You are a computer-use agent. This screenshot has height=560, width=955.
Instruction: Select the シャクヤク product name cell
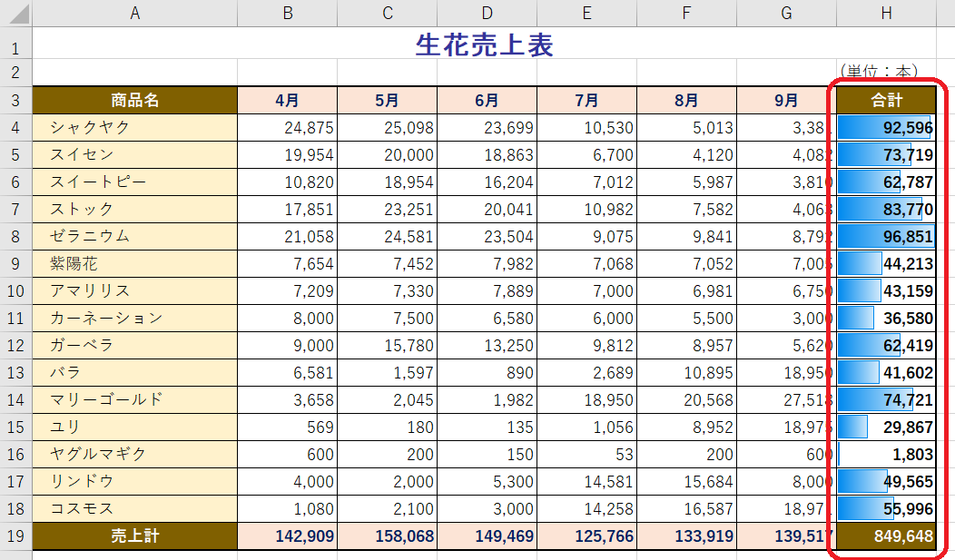pos(135,127)
